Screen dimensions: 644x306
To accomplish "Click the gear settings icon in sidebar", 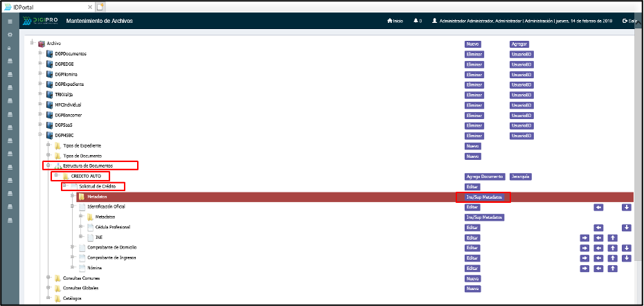I will coord(10,34).
